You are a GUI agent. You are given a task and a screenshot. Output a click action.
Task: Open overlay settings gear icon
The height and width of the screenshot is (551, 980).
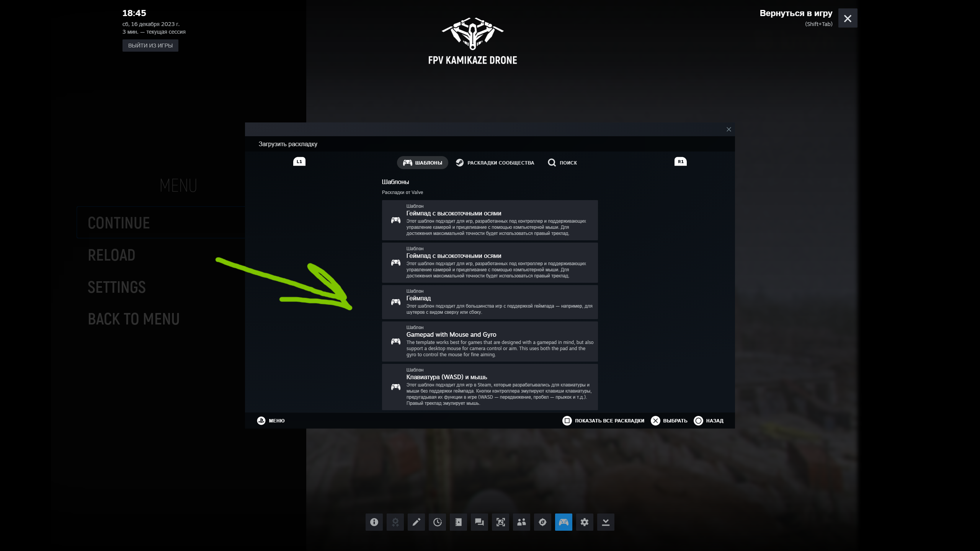[x=585, y=522]
